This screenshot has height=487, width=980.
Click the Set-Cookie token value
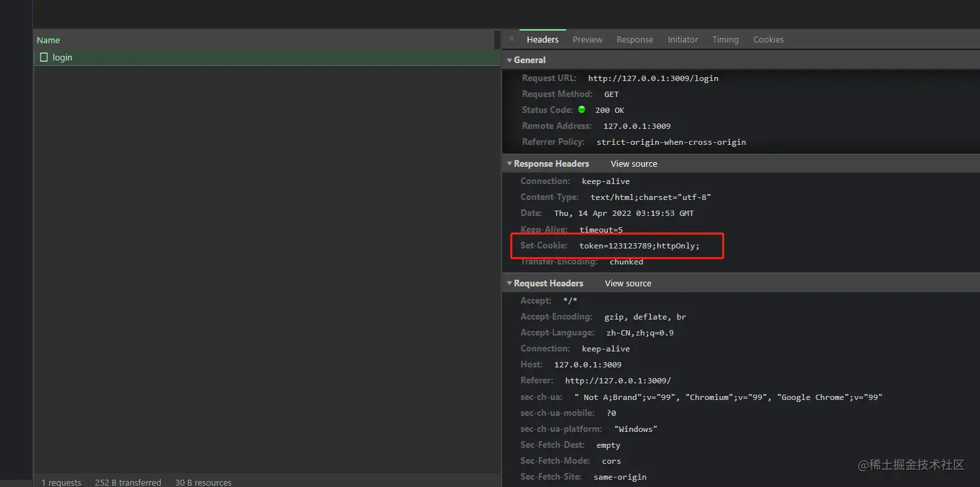point(640,246)
